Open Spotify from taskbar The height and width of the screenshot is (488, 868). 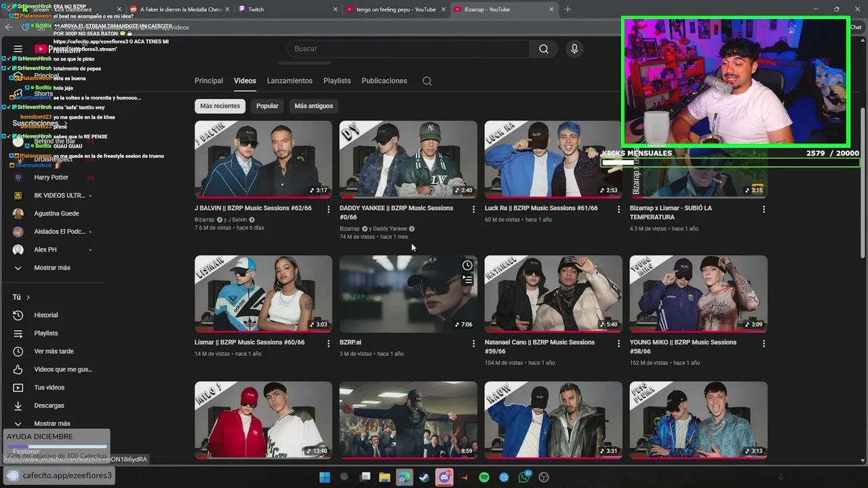click(484, 477)
